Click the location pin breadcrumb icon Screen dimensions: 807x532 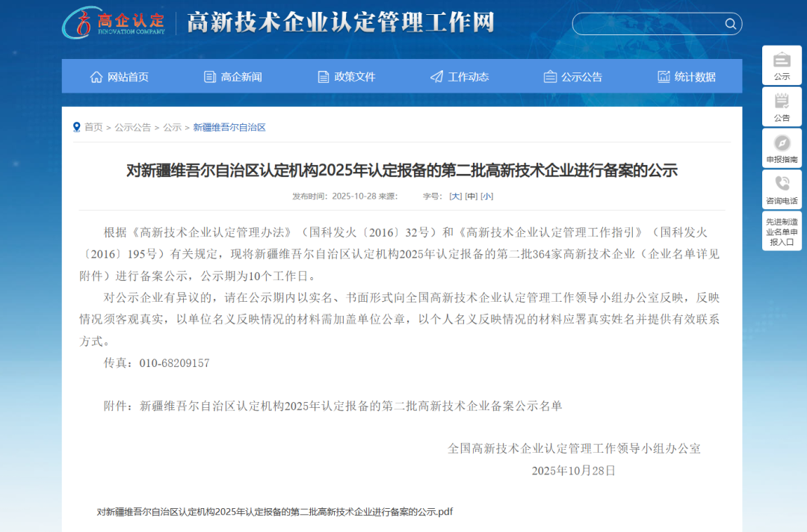(76, 127)
